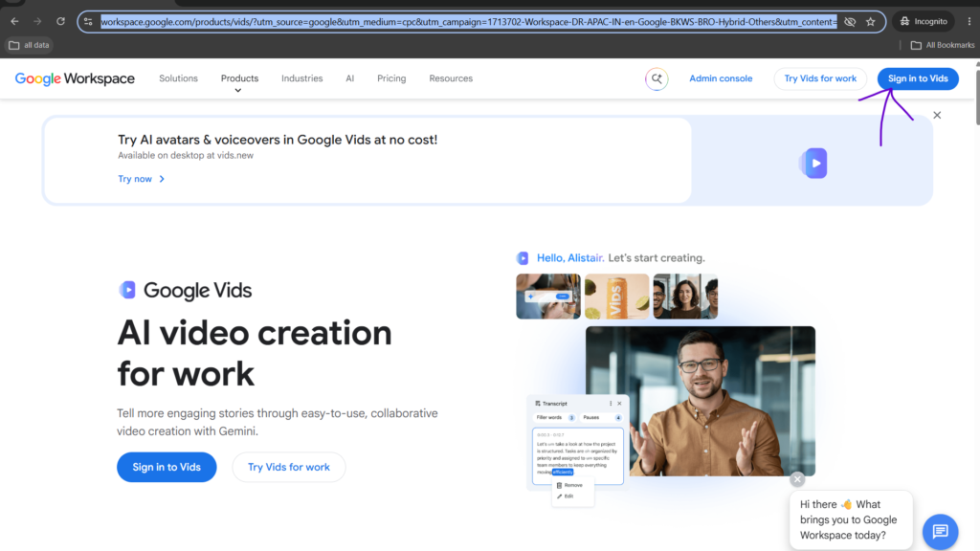Click the chevron next to Try now

coord(162,179)
